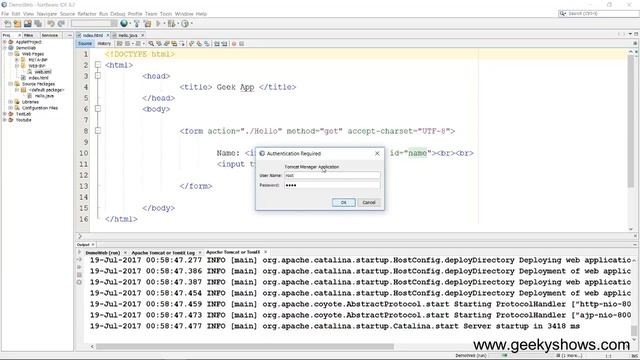This screenshot has width=640, height=360.
Task: Click the Source view button
Action: pyautogui.click(x=85, y=44)
